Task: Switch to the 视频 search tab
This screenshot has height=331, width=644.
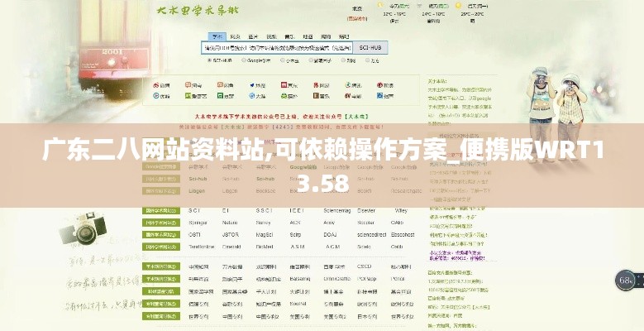Action: point(271,36)
